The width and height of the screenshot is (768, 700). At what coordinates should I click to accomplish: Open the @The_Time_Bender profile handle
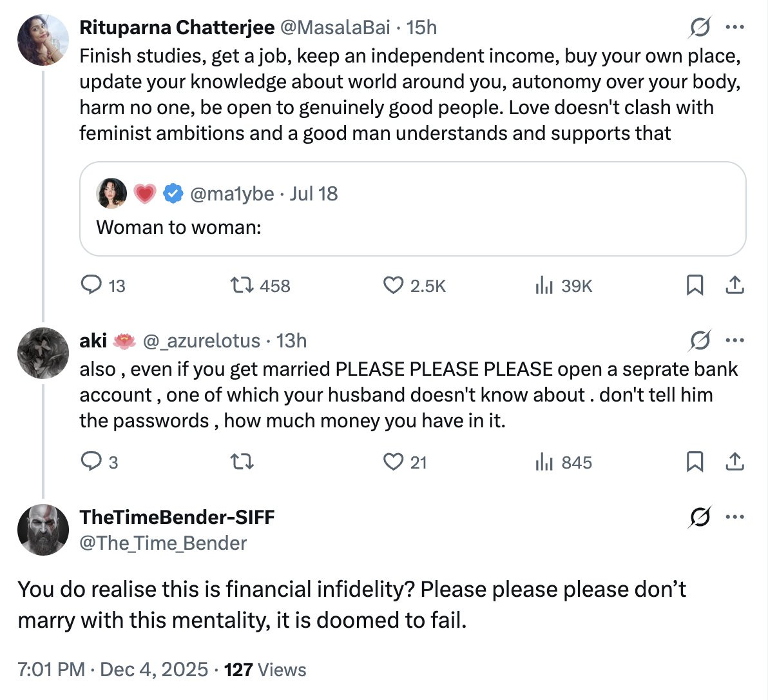point(163,543)
